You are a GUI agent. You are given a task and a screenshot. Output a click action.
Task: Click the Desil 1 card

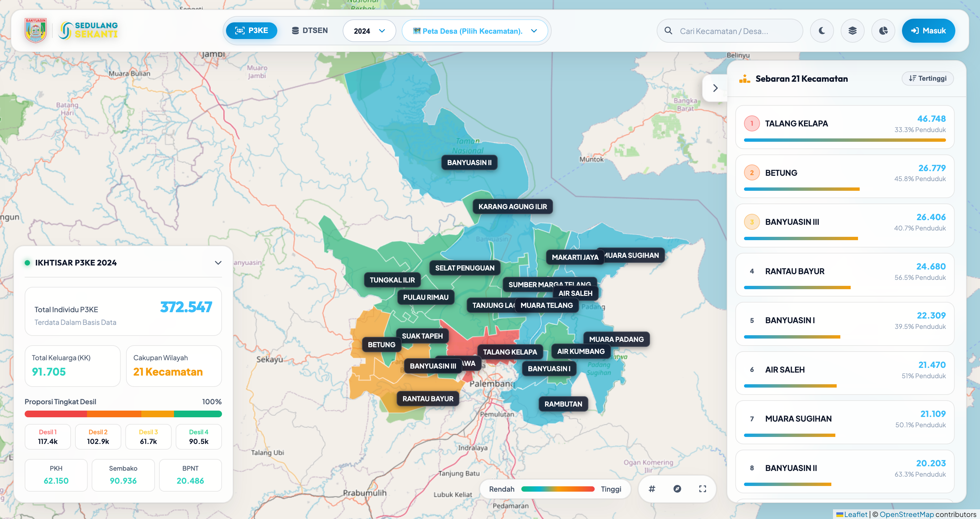coord(48,437)
